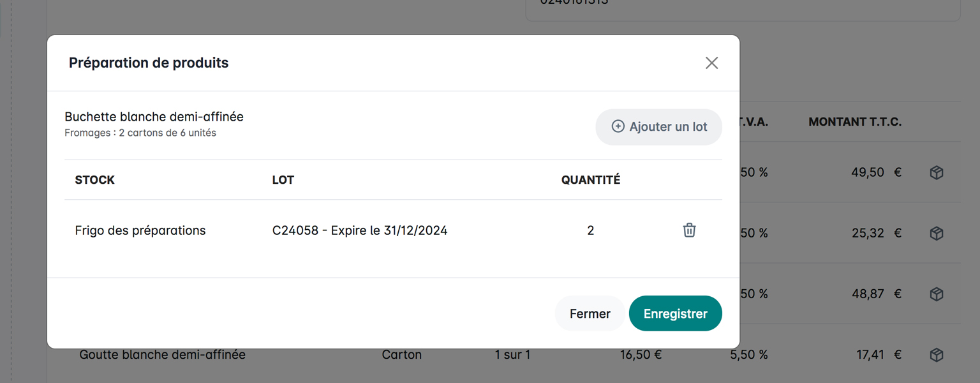Select the box icon next to 48,87 €

936,294
